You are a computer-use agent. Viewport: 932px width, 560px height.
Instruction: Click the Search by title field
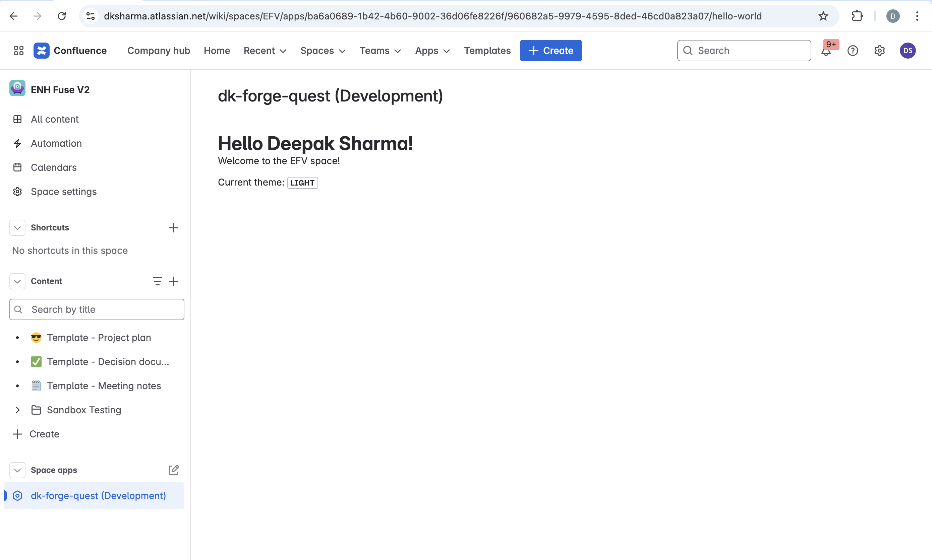pyautogui.click(x=97, y=309)
